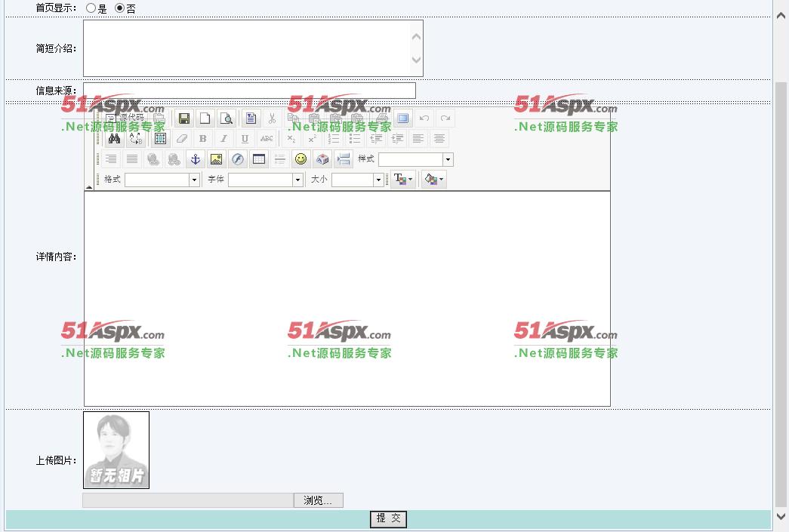
Task: Open the text color picker dropdown
Action: (x=403, y=180)
